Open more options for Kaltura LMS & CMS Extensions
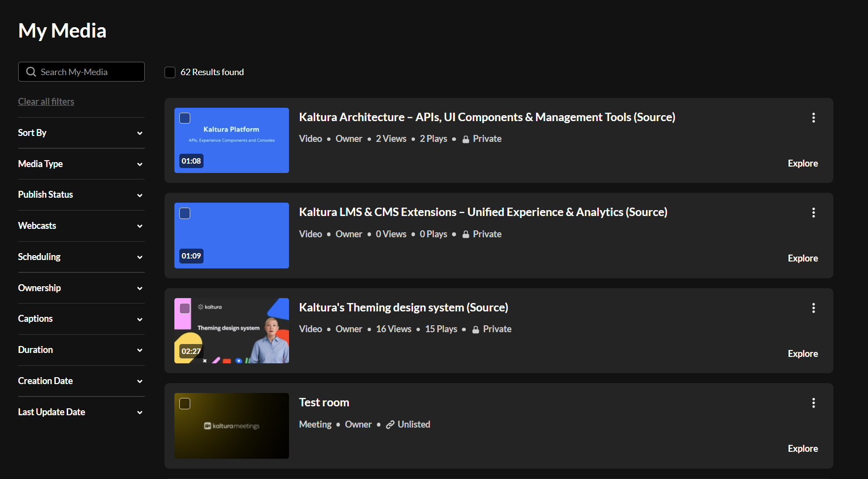 coord(813,213)
